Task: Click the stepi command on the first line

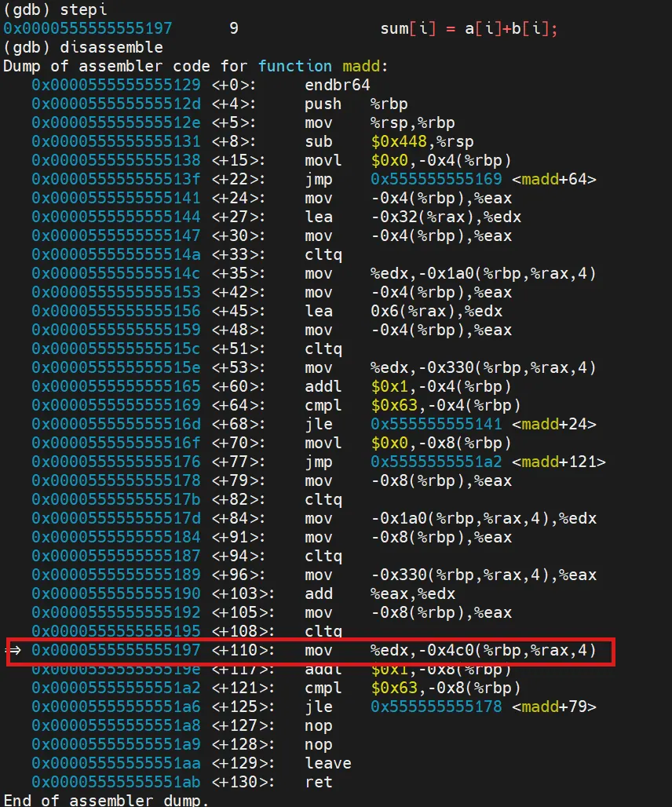Action: [x=83, y=10]
